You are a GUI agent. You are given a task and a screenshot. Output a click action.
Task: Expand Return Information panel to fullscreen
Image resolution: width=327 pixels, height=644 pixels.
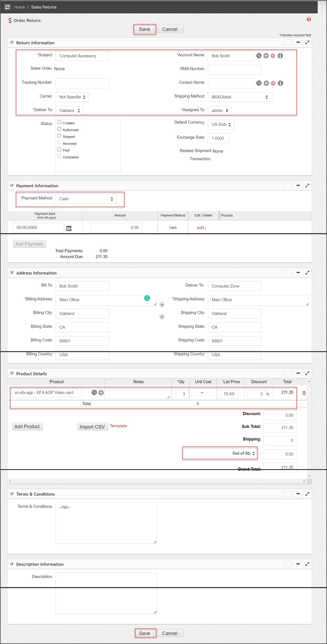pos(307,42)
